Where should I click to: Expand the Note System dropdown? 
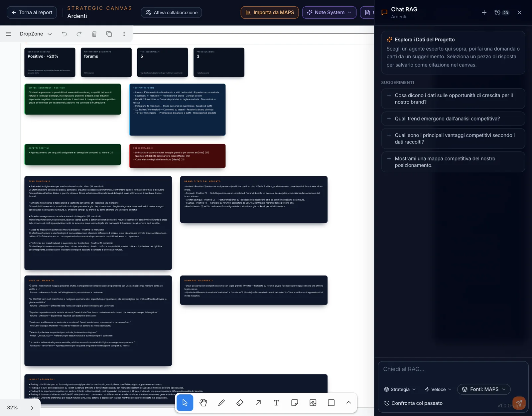point(329,13)
